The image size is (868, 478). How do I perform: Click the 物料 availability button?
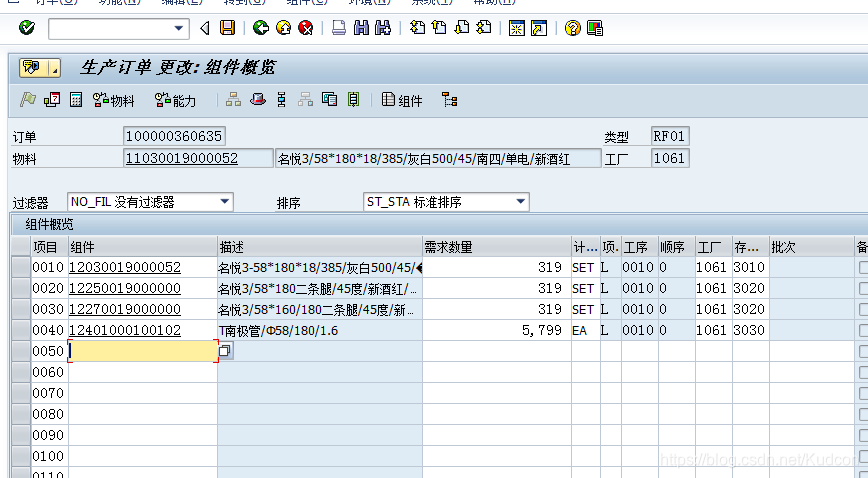pos(113,100)
